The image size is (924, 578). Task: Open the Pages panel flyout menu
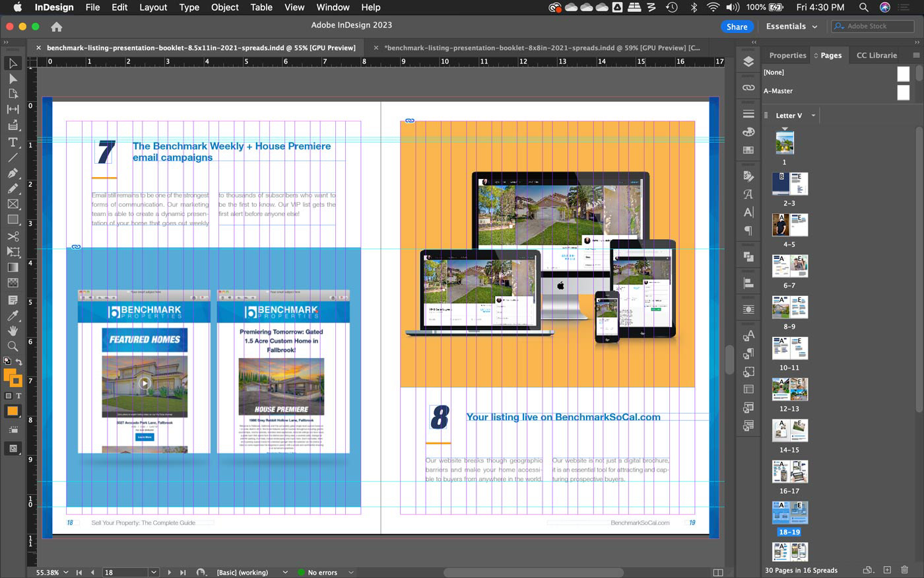[x=915, y=55]
